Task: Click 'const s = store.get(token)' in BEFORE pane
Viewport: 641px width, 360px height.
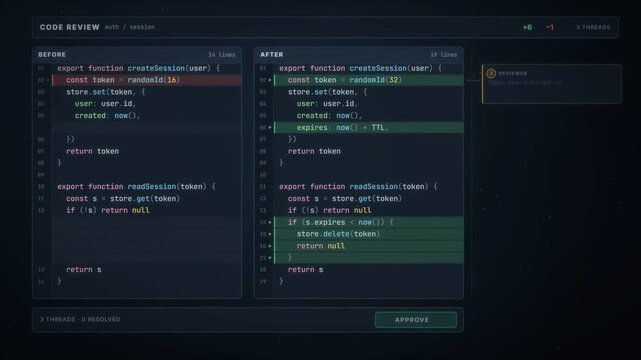Action: [x=123, y=199]
